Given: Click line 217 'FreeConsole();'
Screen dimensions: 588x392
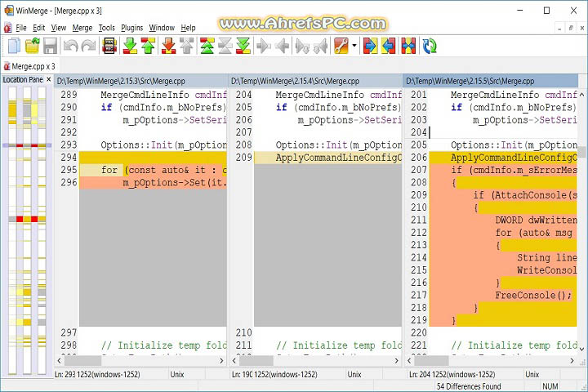Looking at the screenshot, I should tap(533, 295).
